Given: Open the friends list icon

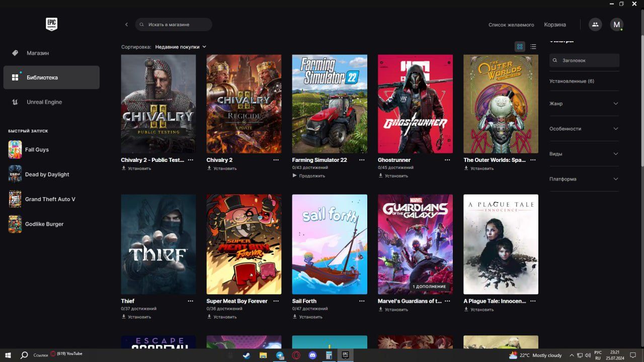Looking at the screenshot, I should pos(595,24).
